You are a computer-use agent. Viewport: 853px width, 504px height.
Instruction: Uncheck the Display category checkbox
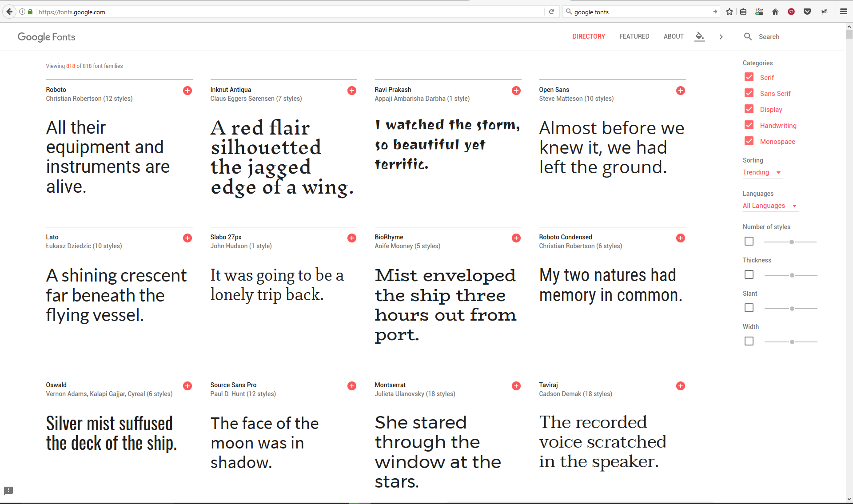click(749, 109)
